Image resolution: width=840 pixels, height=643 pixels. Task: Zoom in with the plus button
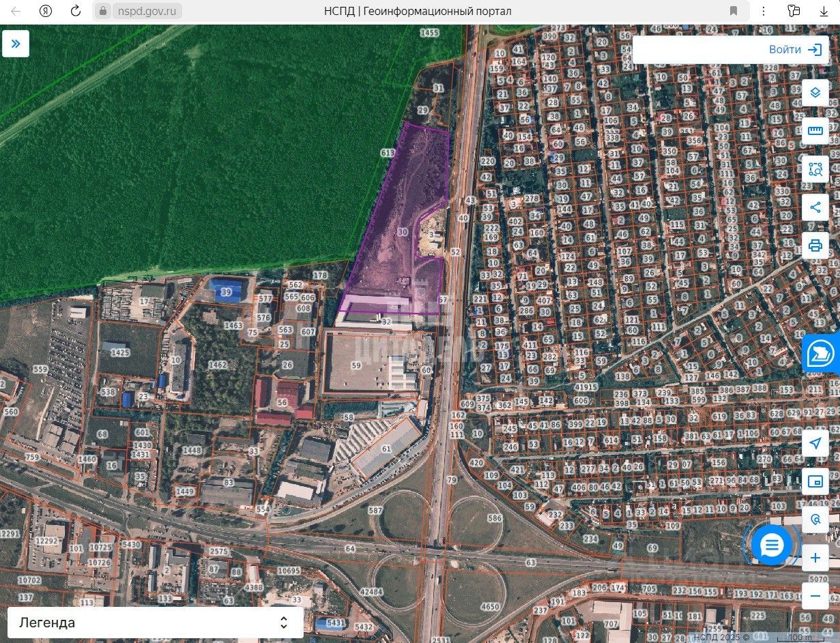[x=815, y=558]
